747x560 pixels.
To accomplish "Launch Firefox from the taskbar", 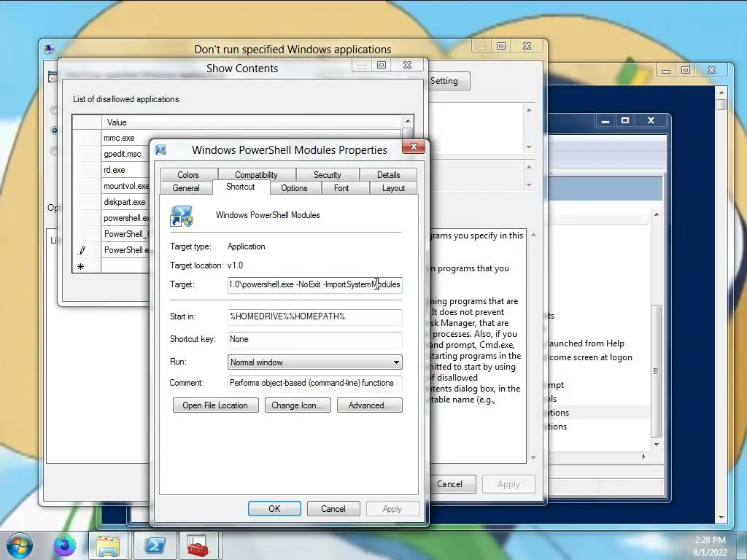I will (x=64, y=545).
